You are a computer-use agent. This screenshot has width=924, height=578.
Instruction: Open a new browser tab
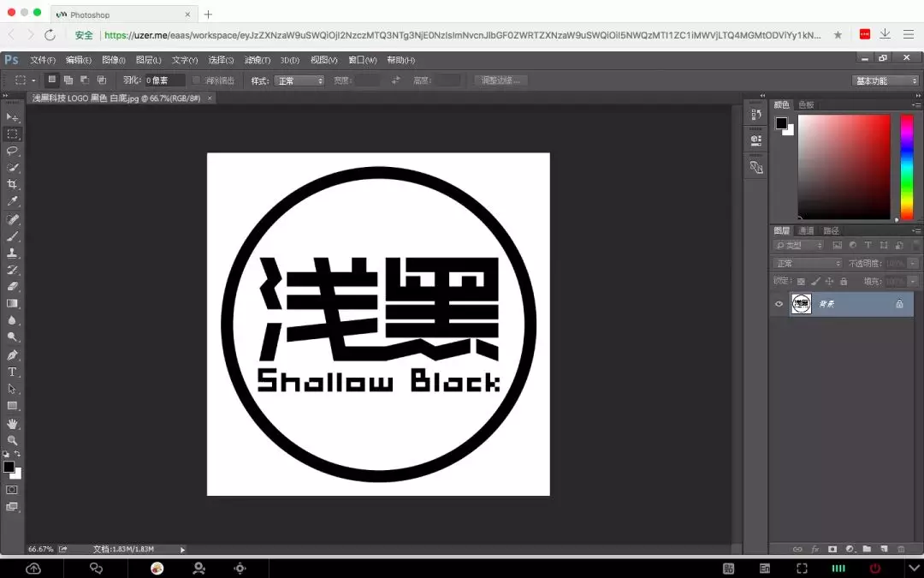(x=208, y=15)
